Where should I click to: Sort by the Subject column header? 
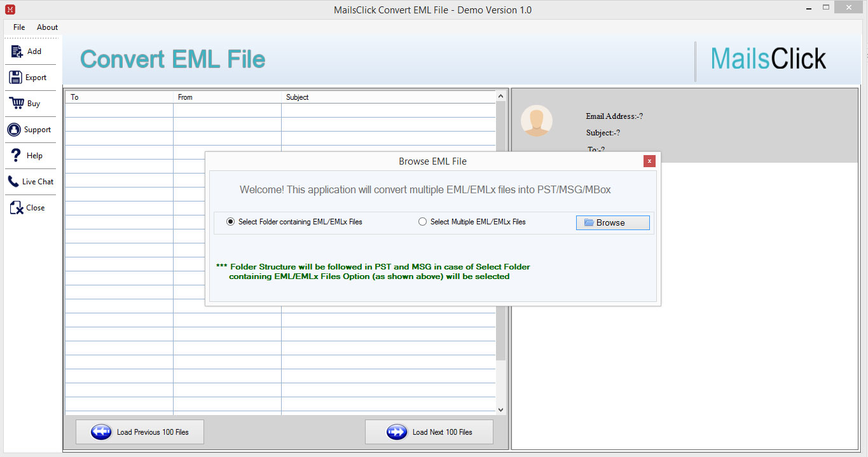tap(389, 97)
